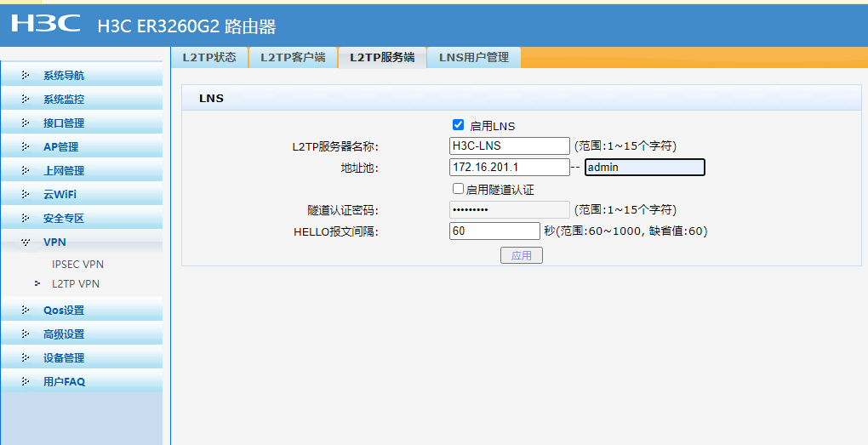Open the LNS用户管理 tab
The image size is (868, 445).
474,58
